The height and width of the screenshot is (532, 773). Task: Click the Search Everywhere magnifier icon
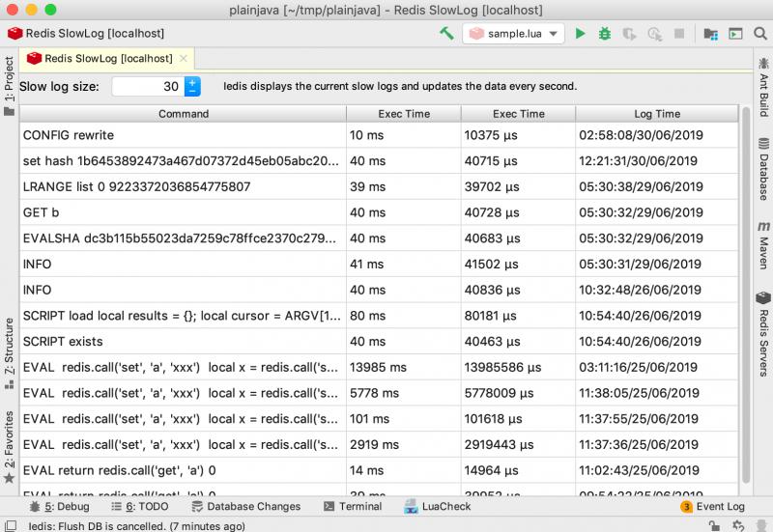(759, 33)
